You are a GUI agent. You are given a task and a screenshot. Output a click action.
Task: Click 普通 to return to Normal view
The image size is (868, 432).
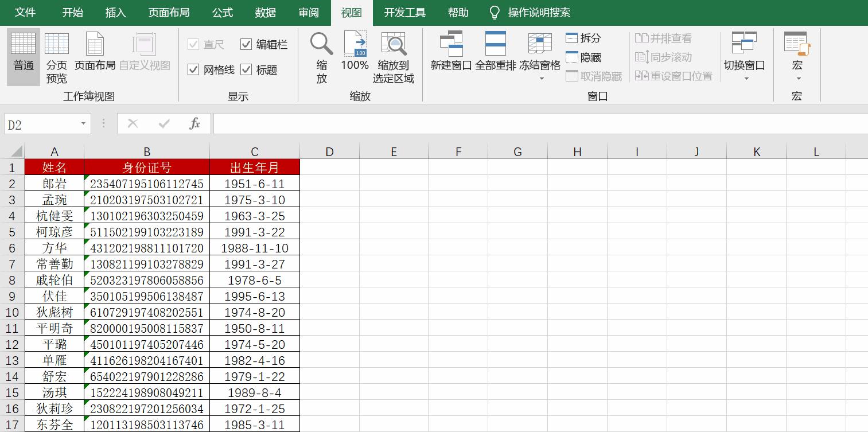click(22, 56)
